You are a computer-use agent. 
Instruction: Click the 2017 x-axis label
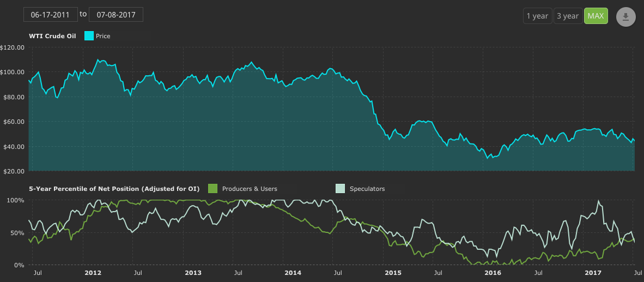pyautogui.click(x=592, y=272)
